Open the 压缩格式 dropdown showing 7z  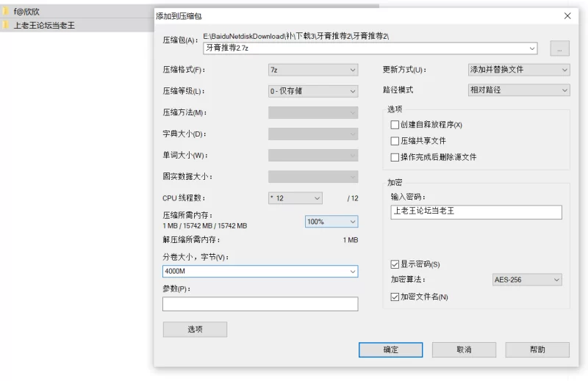(313, 70)
